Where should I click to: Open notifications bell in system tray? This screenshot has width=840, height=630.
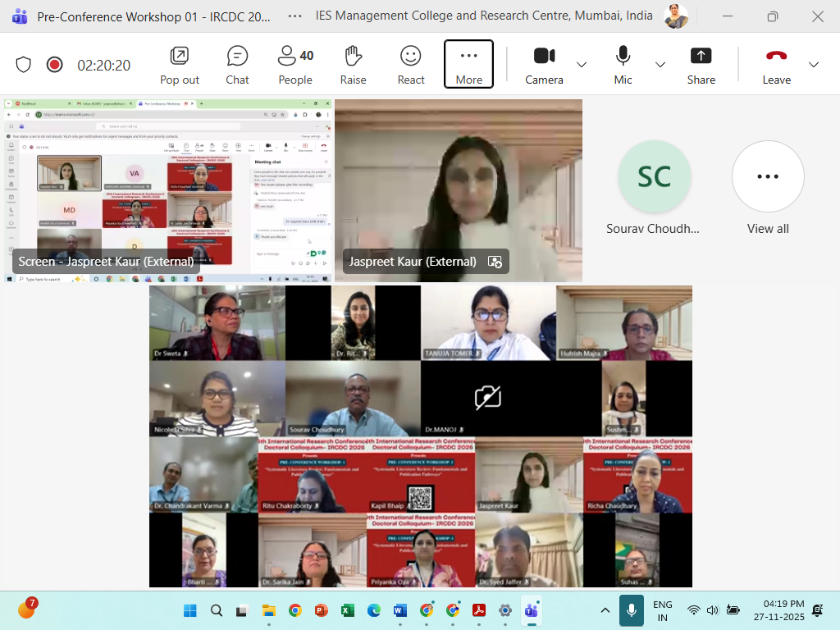pyautogui.click(x=818, y=610)
